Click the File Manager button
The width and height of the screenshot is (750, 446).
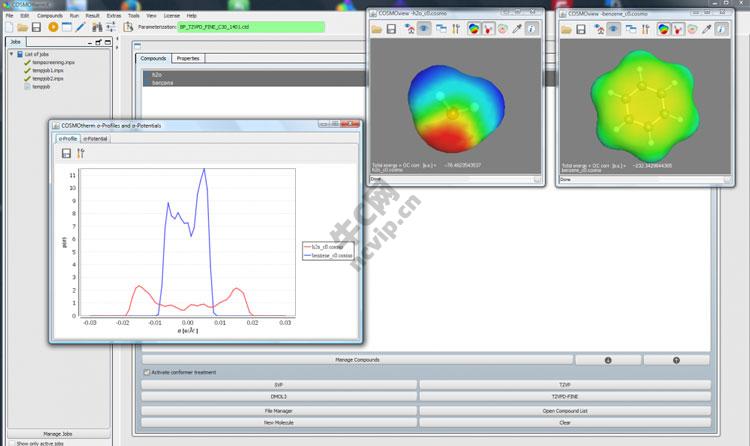point(279,411)
